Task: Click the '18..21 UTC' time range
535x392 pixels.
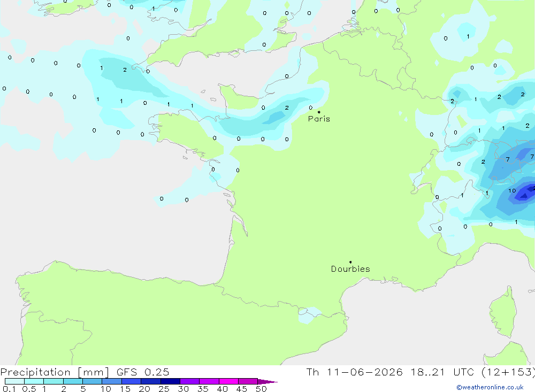Action: click(x=443, y=372)
